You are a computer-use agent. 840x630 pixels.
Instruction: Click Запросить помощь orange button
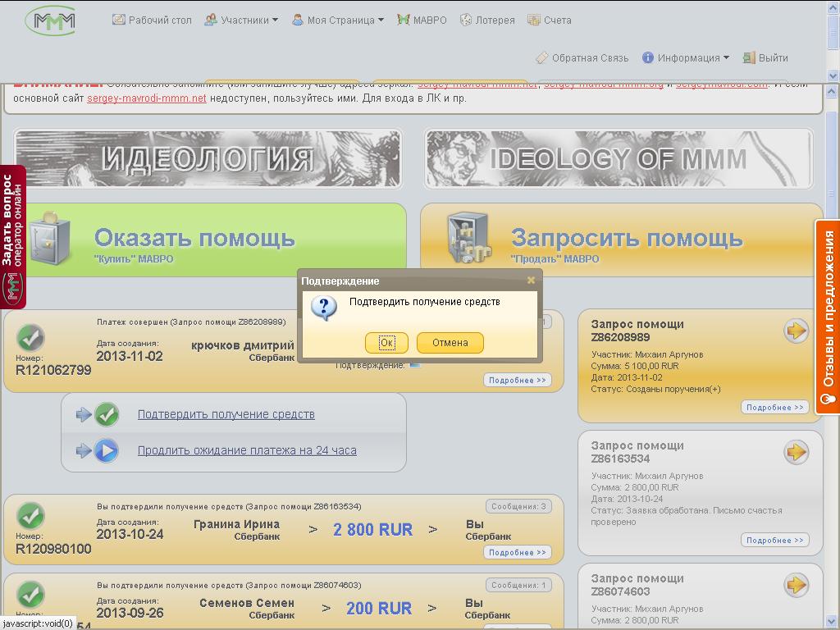pos(622,240)
